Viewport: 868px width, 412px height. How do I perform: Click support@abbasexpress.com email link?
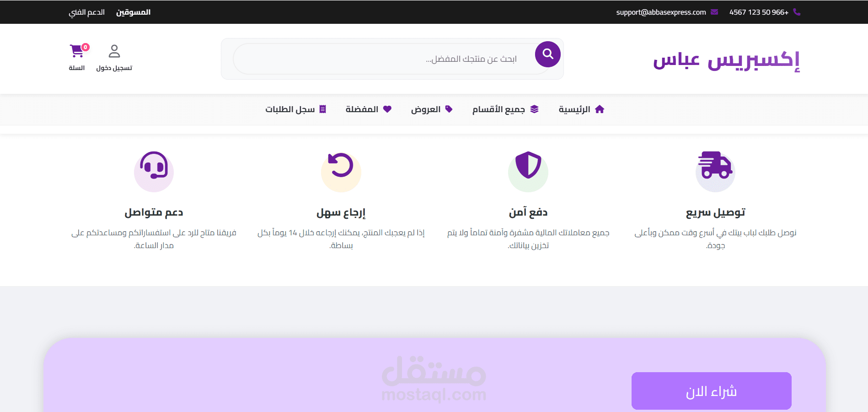point(661,12)
